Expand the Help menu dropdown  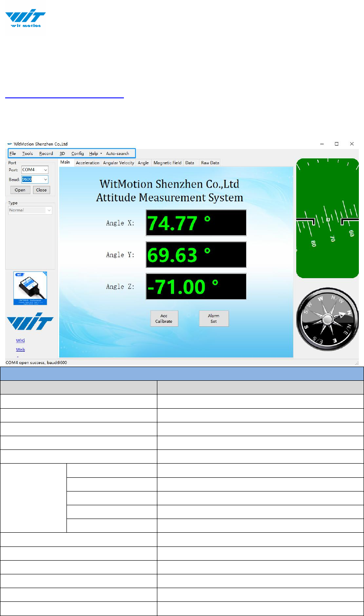pos(95,154)
